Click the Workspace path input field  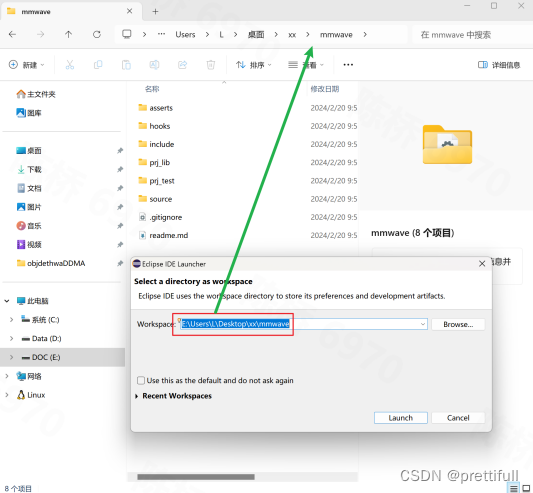coord(303,324)
